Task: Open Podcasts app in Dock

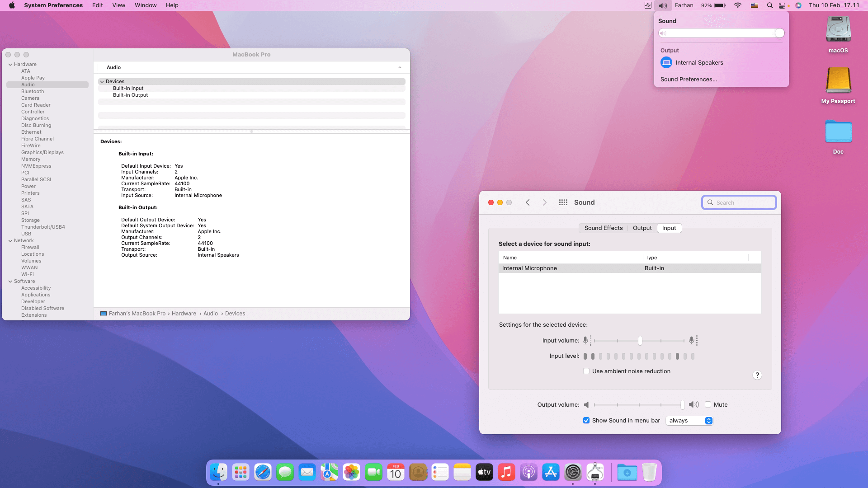Action: [x=529, y=472]
